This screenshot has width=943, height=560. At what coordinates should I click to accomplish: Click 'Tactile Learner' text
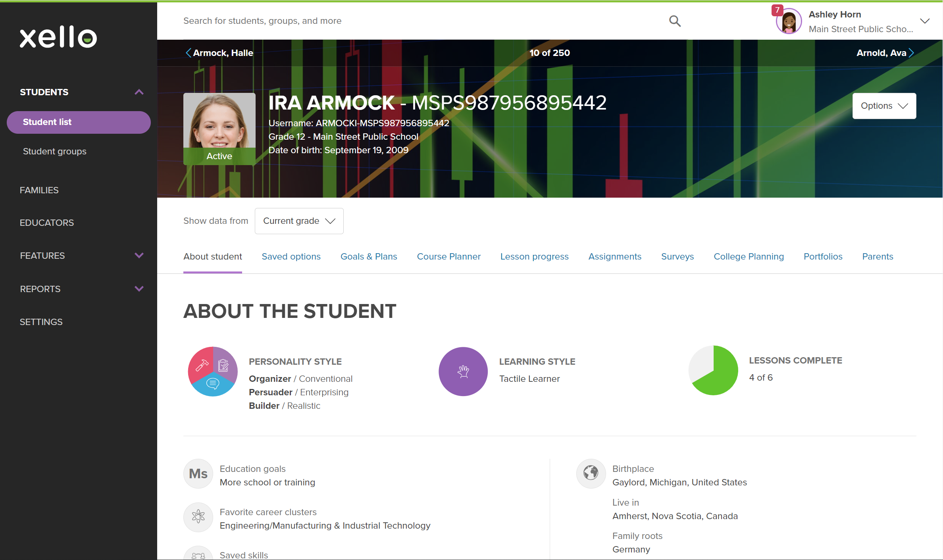(529, 379)
